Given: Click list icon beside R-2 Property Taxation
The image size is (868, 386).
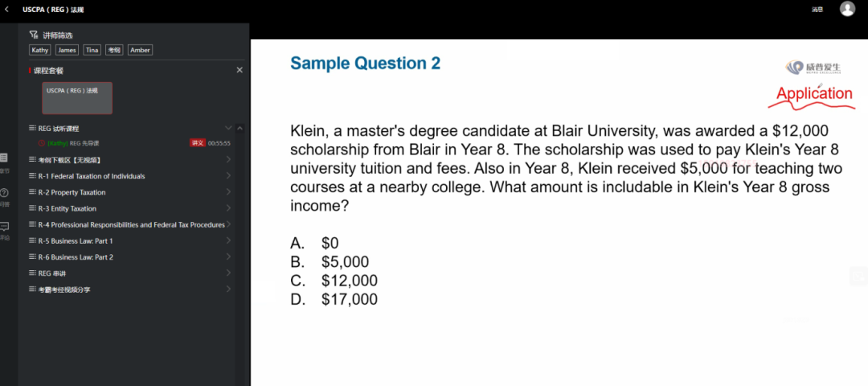Looking at the screenshot, I should [32, 192].
